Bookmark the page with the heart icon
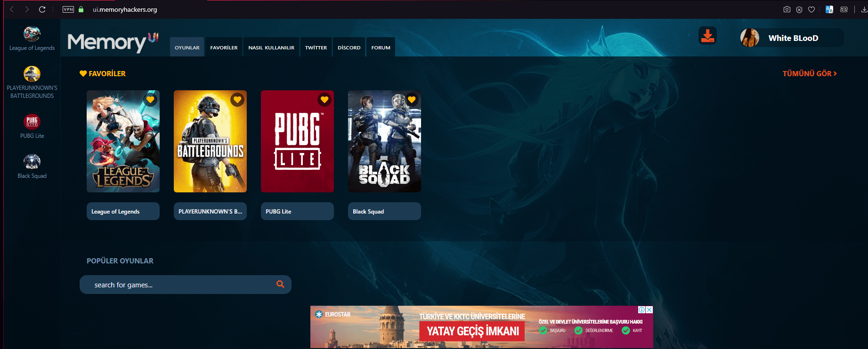Viewport: 868px width, 349px height. click(811, 9)
